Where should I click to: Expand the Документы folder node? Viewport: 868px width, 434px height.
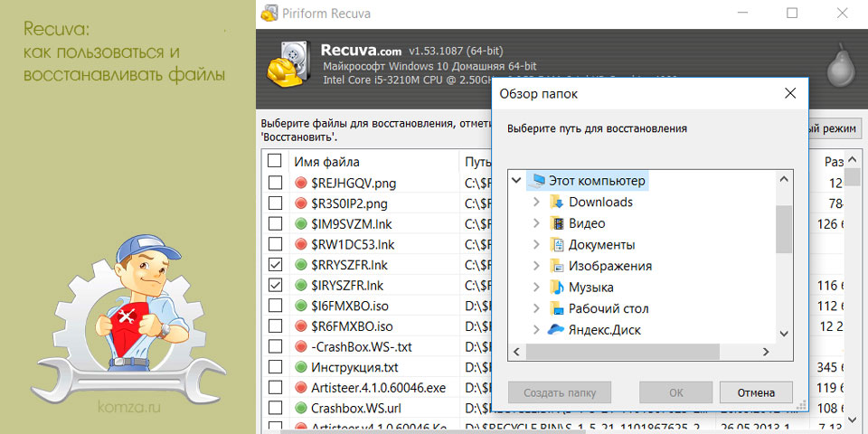(536, 245)
